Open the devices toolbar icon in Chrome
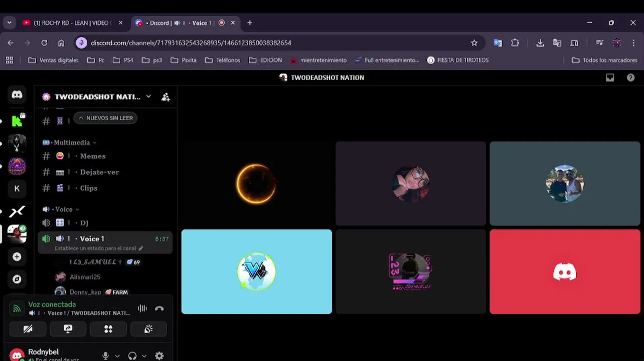The height and width of the screenshot is (361, 644). 574,43
